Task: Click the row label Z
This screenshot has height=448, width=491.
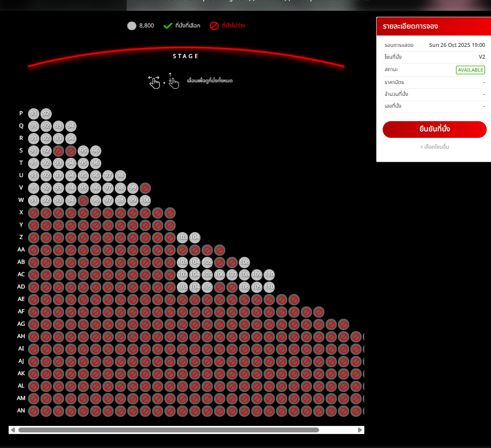Action: [21, 237]
